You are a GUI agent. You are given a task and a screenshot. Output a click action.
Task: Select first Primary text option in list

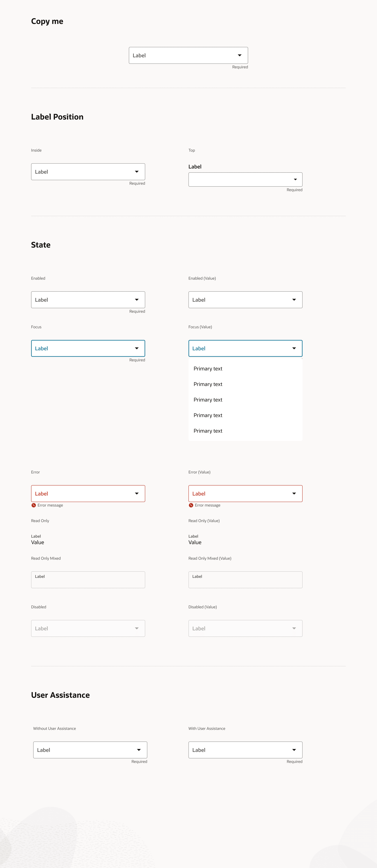208,369
